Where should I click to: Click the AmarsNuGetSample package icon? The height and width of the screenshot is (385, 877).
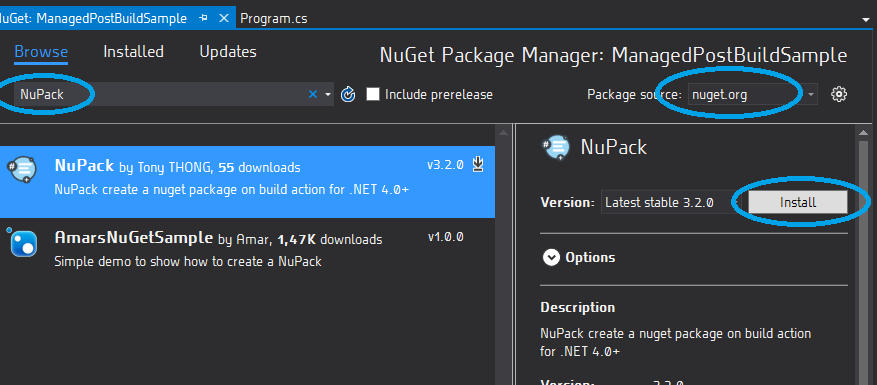(22, 242)
